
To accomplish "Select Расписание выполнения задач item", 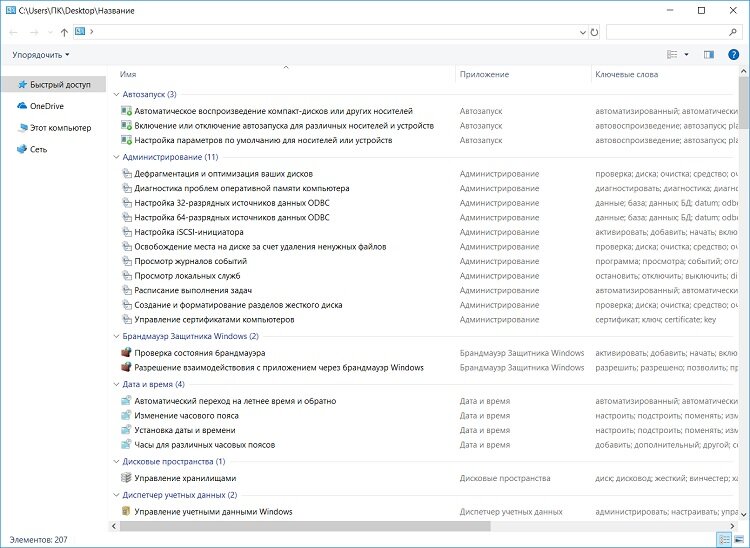I will point(193,290).
